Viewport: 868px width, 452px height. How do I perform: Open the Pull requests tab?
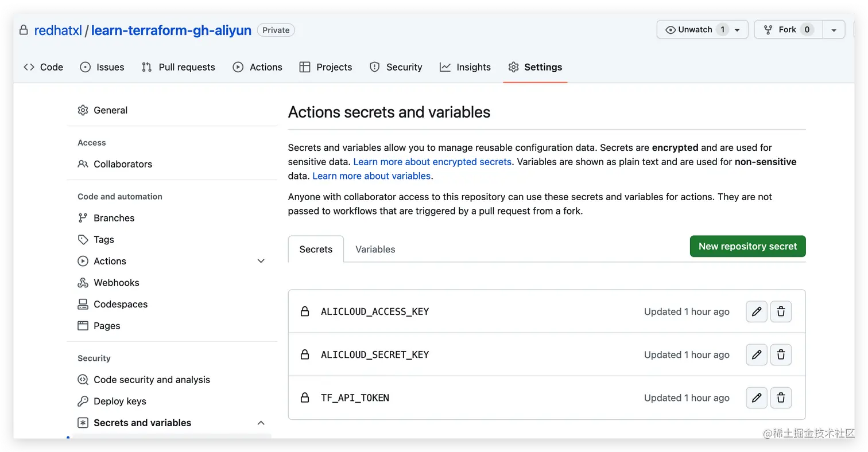(179, 67)
